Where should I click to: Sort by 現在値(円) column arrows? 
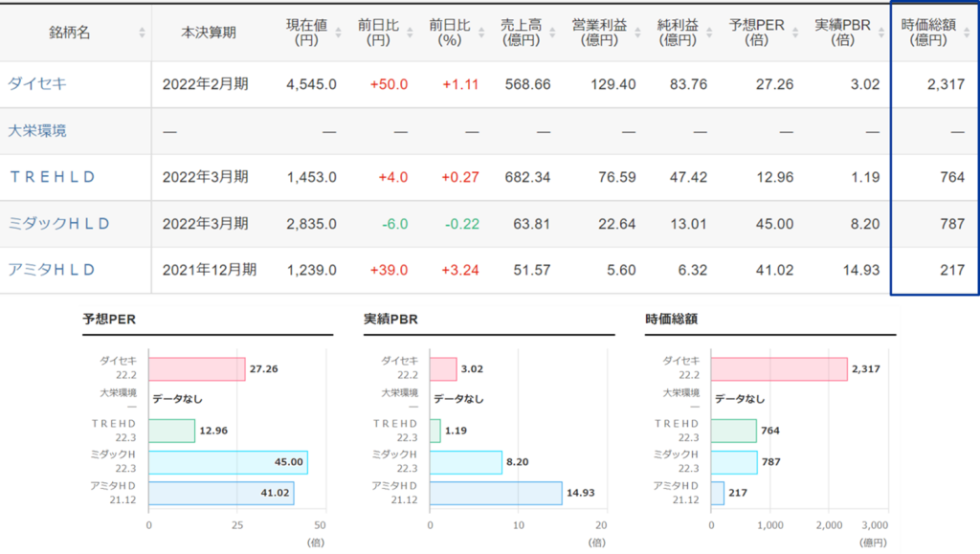[x=338, y=33]
